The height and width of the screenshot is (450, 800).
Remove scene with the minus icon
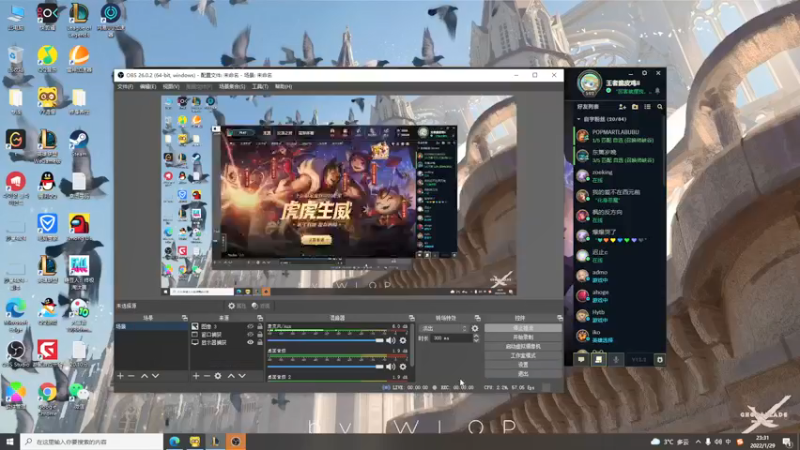(x=131, y=376)
